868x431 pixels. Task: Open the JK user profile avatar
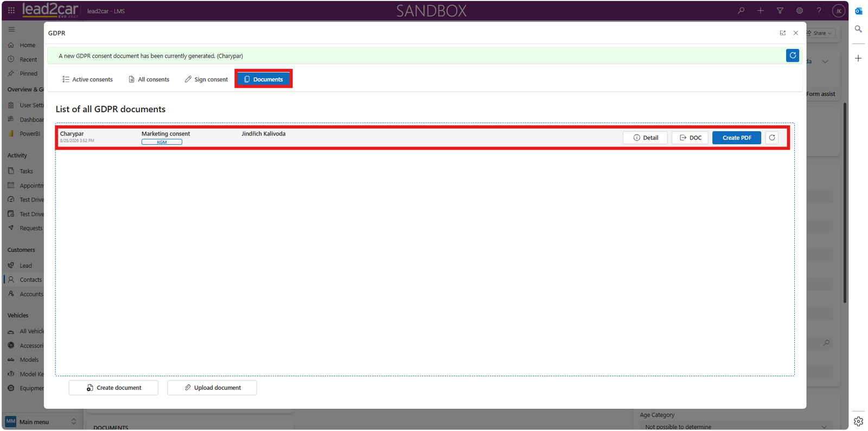[x=839, y=10]
